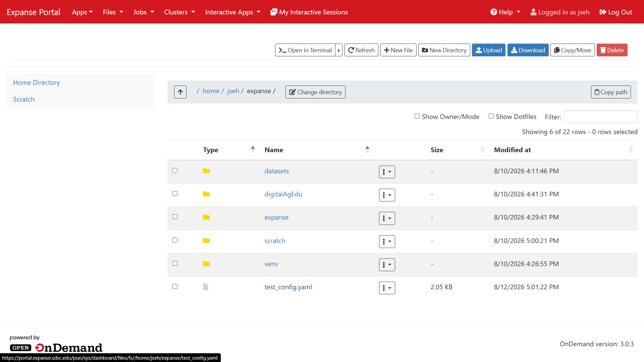
Task: Open the Clusters menu
Action: 179,12
